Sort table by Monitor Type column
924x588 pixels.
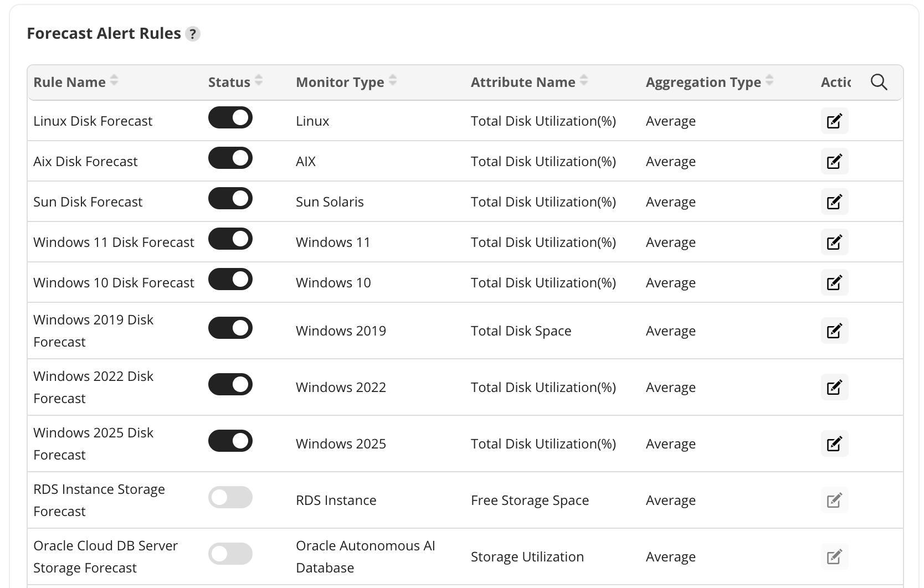point(393,81)
